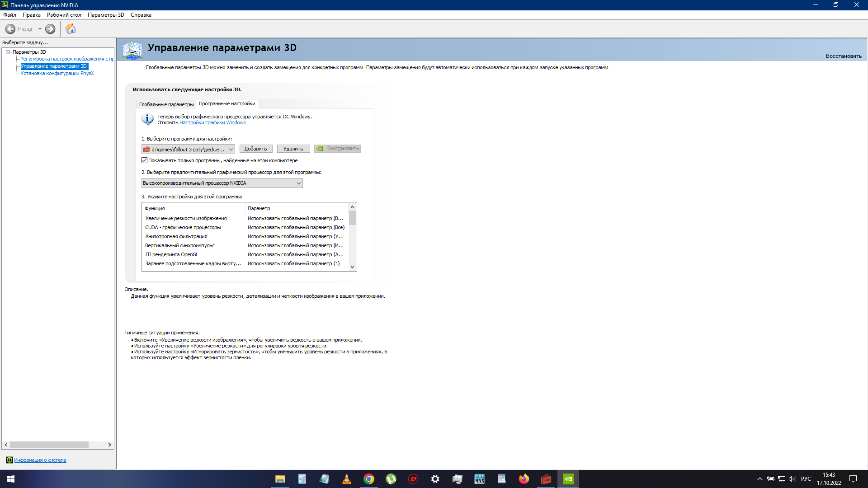The height and width of the screenshot is (488, 868).
Task: Open the back history dropdown arrow
Action: click(40, 29)
